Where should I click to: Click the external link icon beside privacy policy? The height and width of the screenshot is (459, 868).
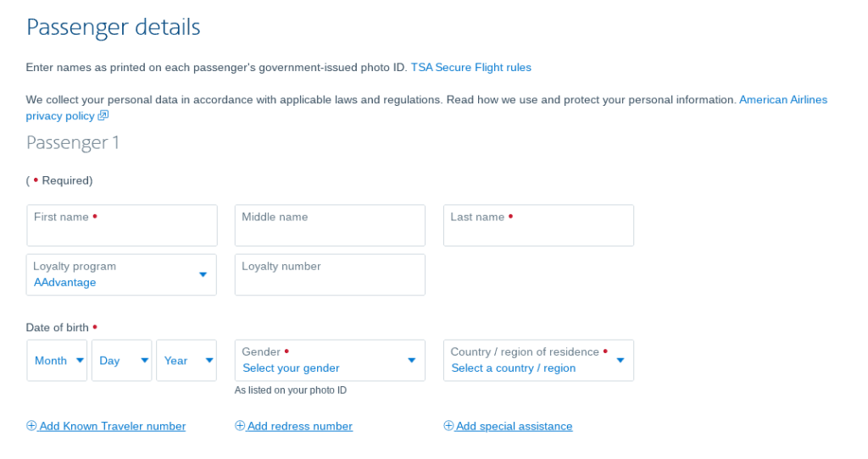pyautogui.click(x=103, y=116)
